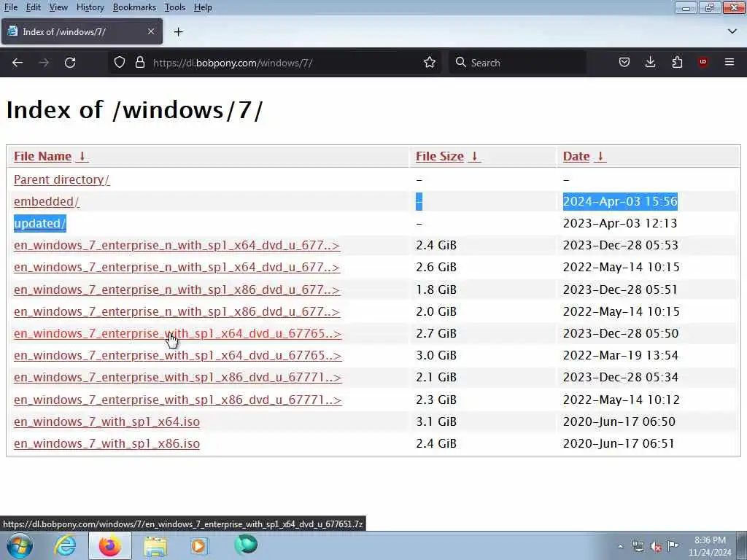Click the network tray icon
Viewport: 747px width, 560px height.
click(x=638, y=547)
